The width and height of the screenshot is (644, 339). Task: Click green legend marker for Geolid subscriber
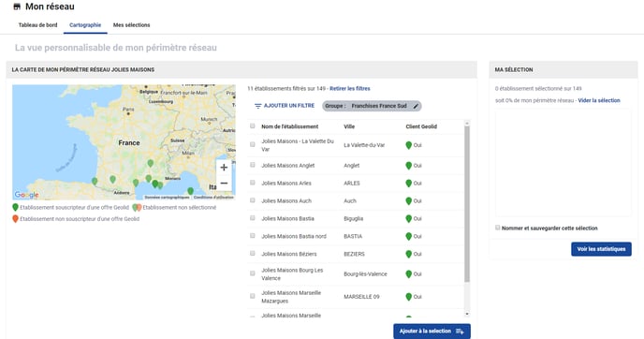tap(16, 208)
